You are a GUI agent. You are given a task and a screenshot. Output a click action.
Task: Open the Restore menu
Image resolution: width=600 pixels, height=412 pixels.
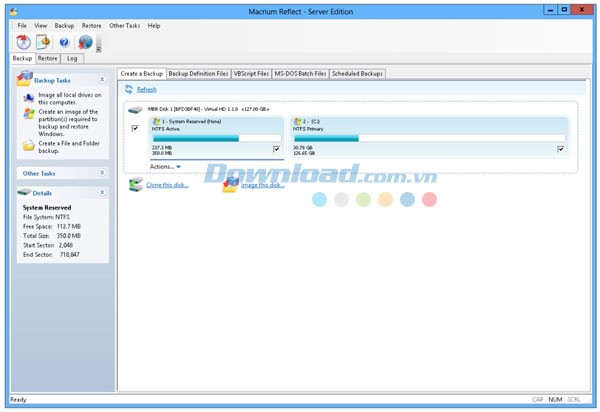(x=91, y=25)
